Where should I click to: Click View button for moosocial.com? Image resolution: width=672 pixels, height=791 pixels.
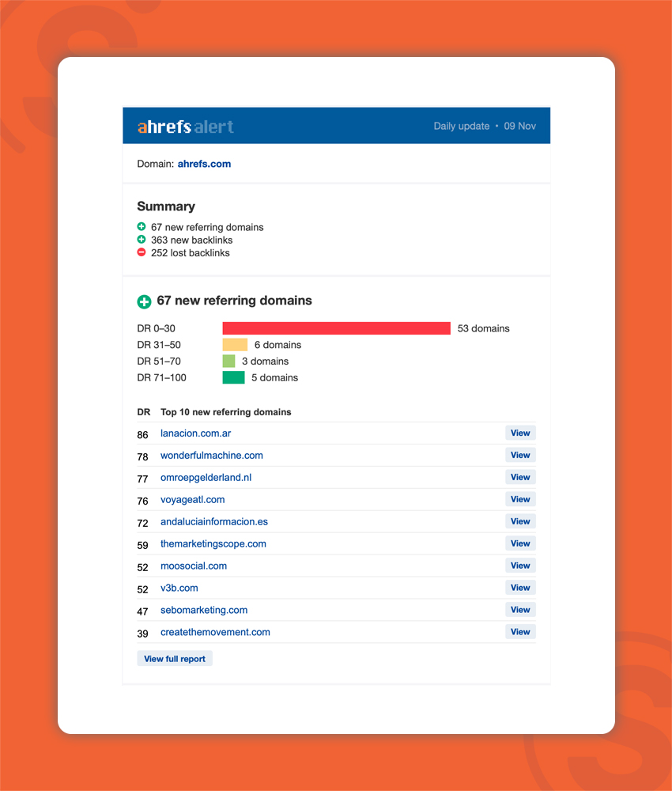[x=520, y=566]
